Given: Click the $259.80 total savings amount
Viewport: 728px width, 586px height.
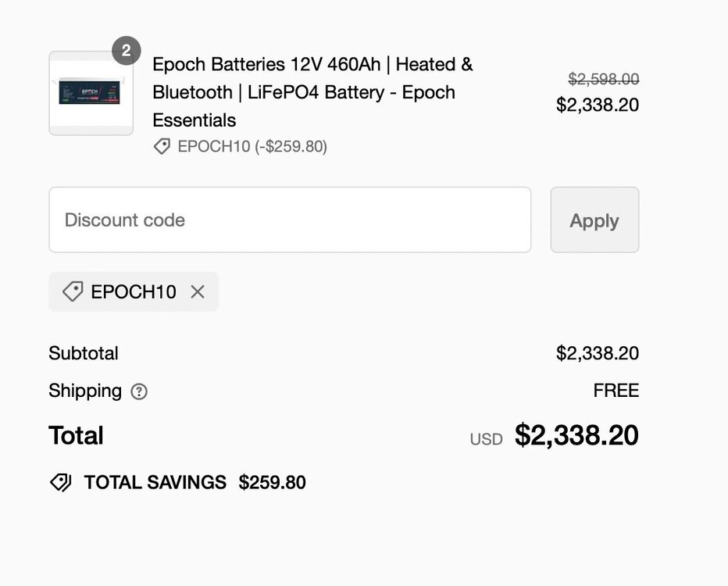Looking at the screenshot, I should click(273, 483).
